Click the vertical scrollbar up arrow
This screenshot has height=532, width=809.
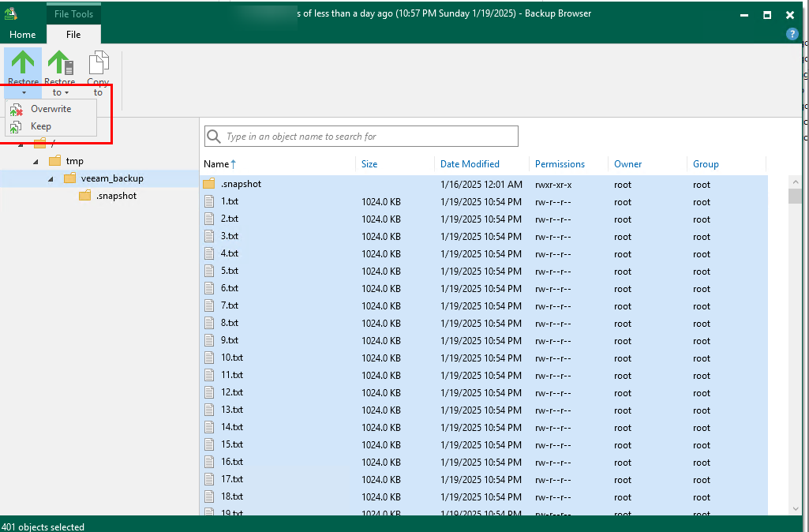click(795, 182)
